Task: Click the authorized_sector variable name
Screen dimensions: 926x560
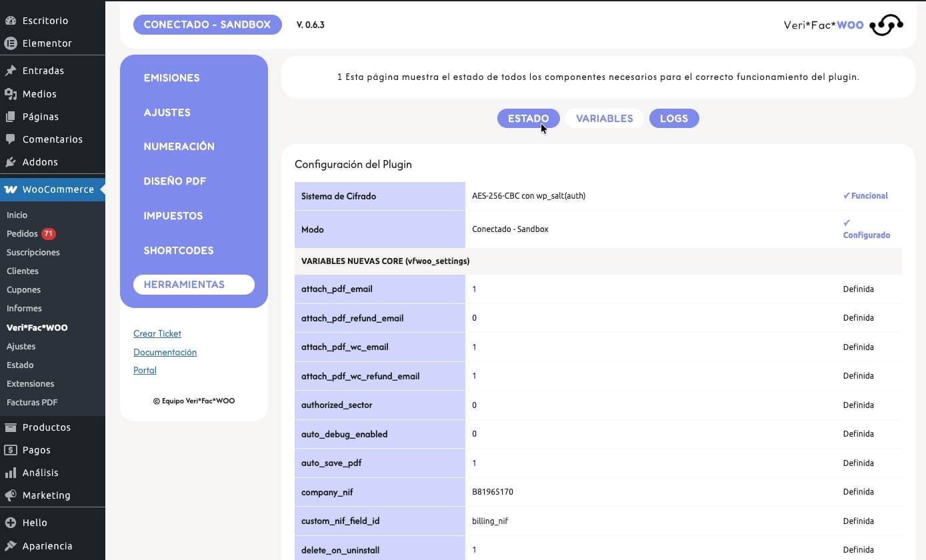Action: [337, 405]
